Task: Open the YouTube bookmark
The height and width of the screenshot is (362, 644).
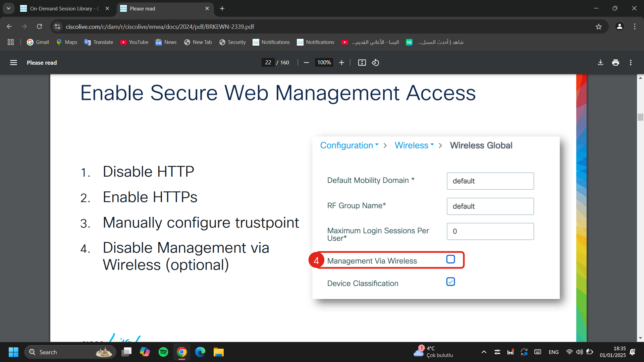Action: 134,42
